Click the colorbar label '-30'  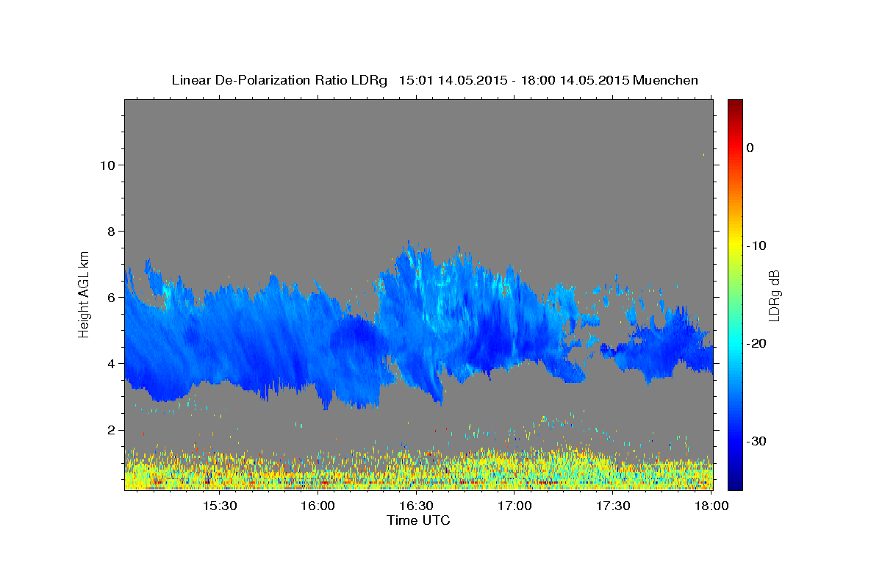757,441
